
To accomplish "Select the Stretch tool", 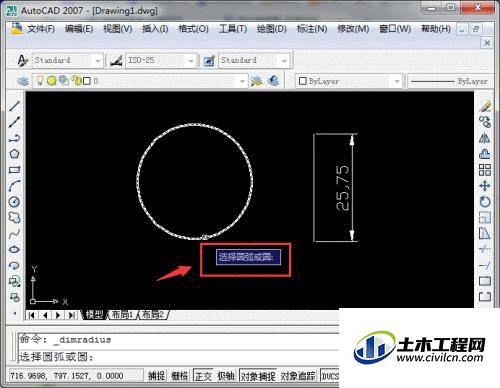I will (485, 233).
